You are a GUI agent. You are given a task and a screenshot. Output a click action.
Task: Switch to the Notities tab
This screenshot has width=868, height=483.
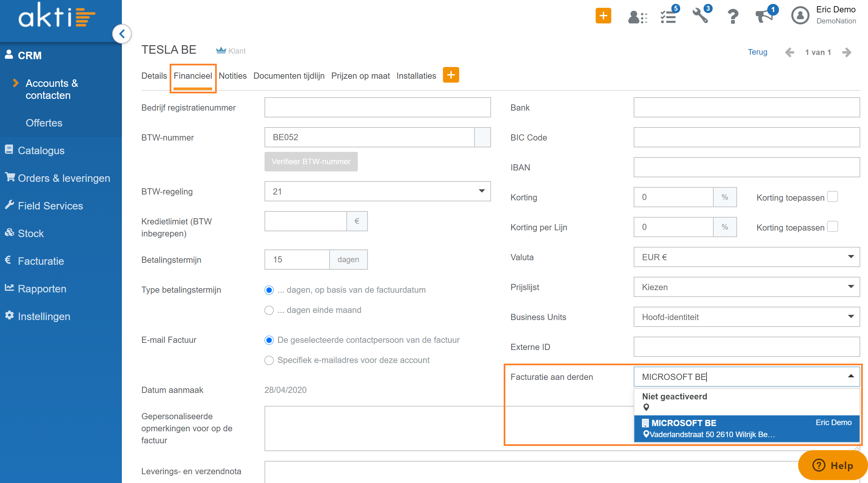click(232, 75)
